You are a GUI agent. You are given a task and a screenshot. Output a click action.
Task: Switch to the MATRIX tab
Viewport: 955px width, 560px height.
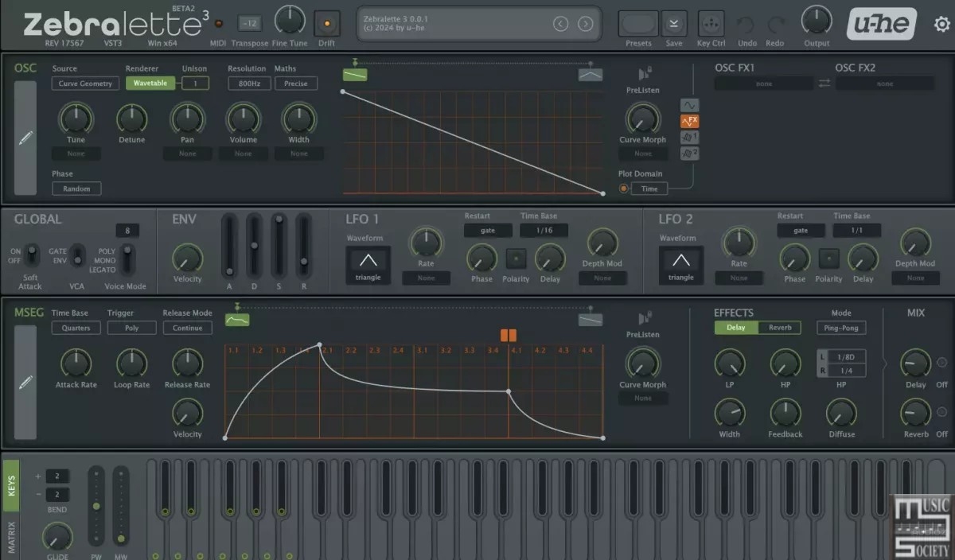coord(11,536)
